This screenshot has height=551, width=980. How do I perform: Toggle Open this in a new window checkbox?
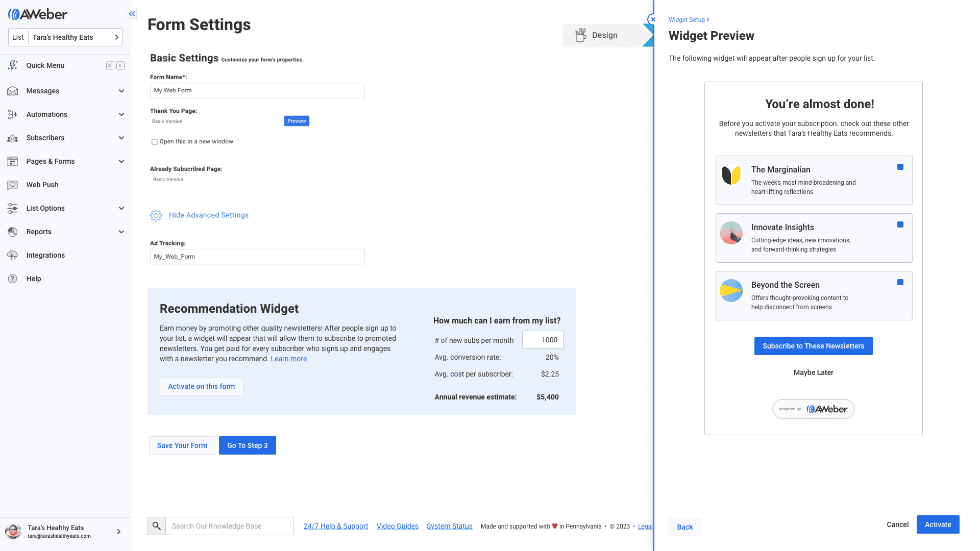coord(154,142)
